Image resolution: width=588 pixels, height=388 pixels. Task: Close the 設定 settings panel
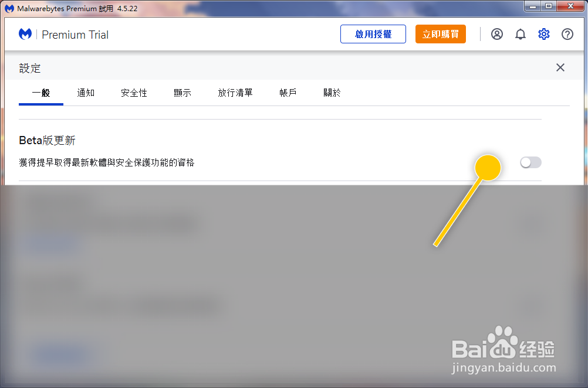[x=560, y=67]
